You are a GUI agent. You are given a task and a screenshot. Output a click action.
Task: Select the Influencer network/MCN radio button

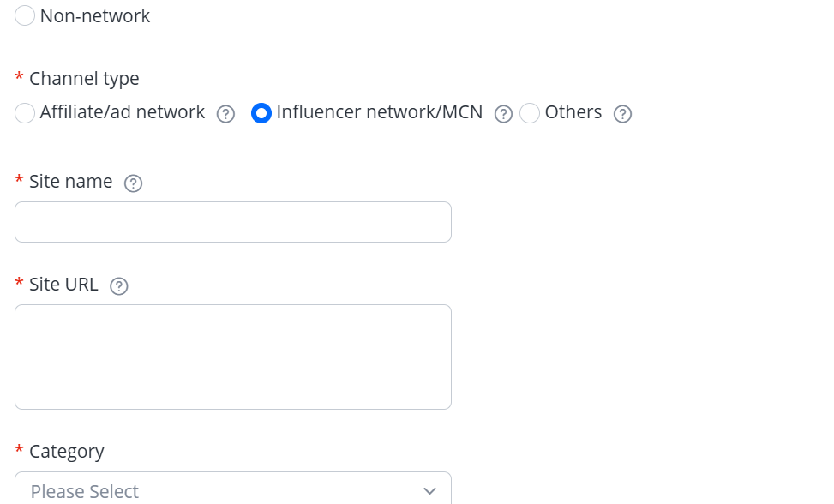point(261,113)
